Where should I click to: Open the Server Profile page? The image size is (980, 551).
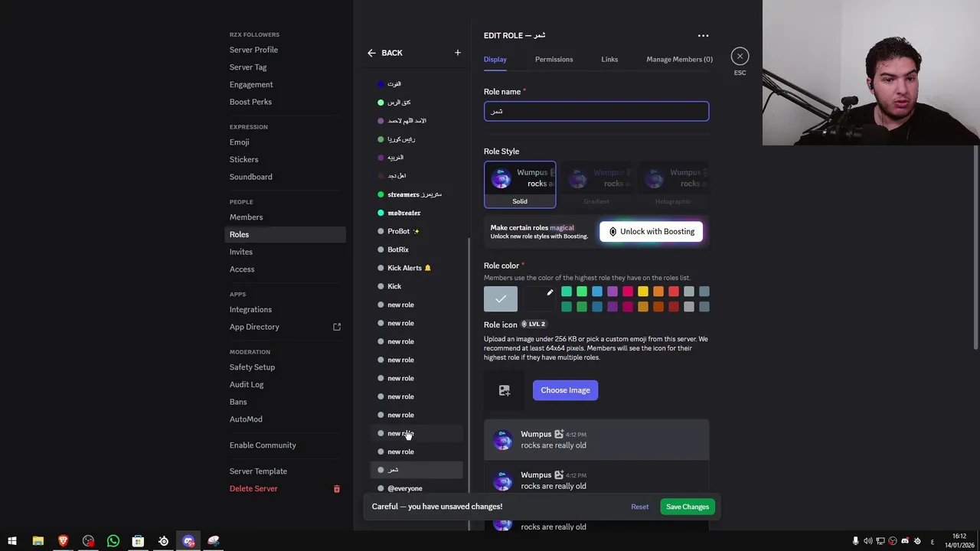285,50
